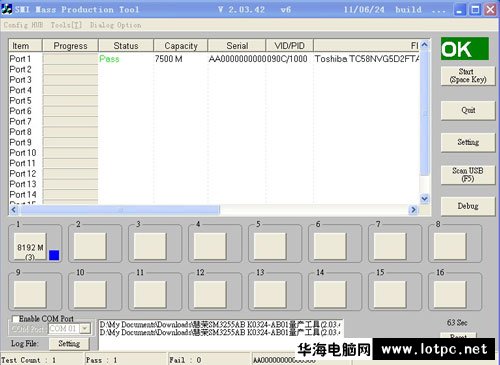Open the Dialog Option menu
The height and width of the screenshot is (365, 500).
(x=115, y=25)
